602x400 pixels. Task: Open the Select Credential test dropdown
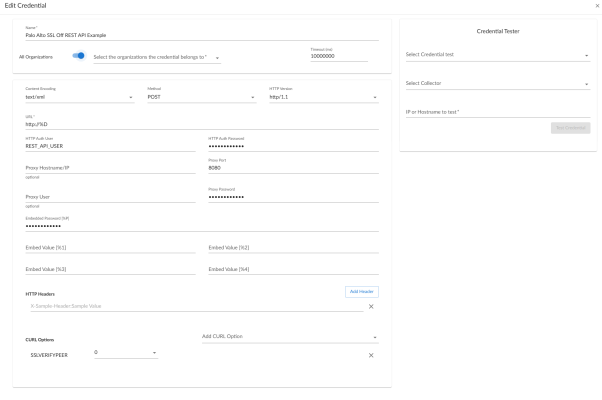(497, 55)
